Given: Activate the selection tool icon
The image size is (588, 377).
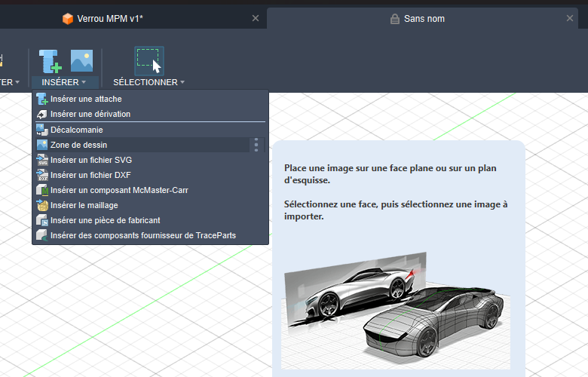Looking at the screenshot, I should click(149, 61).
